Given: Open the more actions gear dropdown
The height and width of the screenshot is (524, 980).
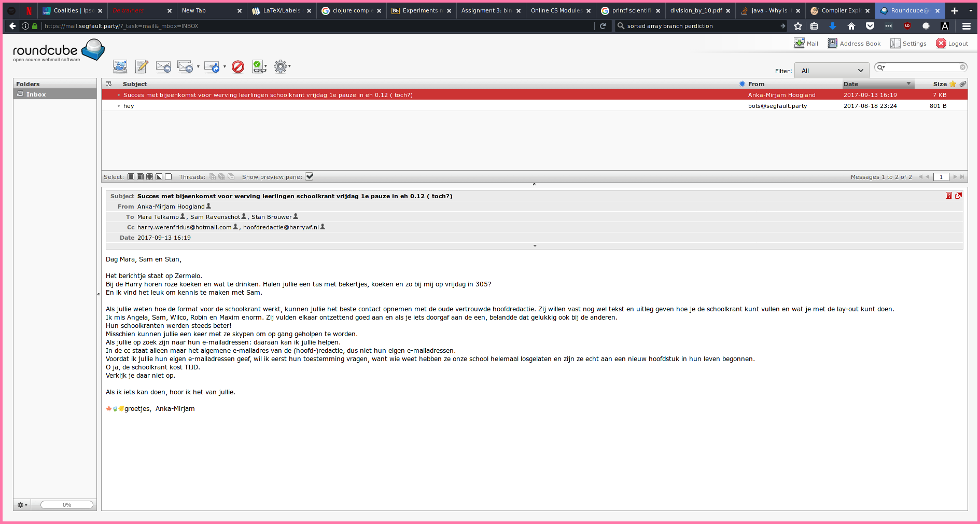Looking at the screenshot, I should 281,66.
